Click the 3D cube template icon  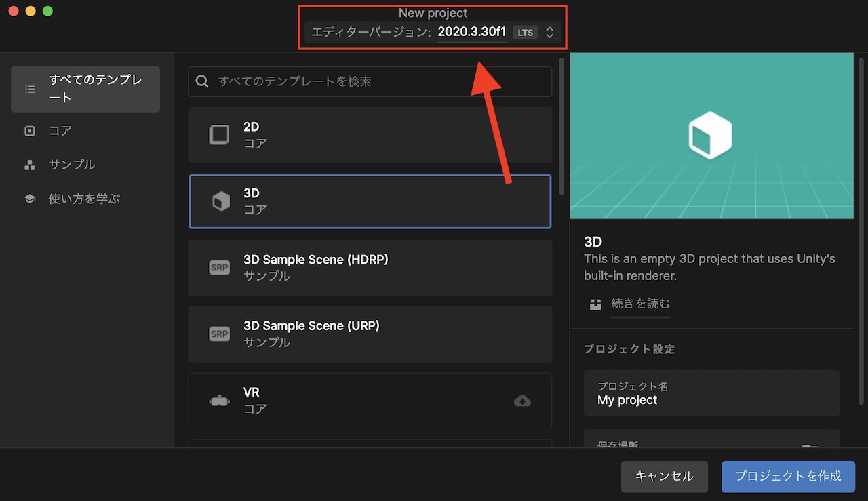(219, 201)
